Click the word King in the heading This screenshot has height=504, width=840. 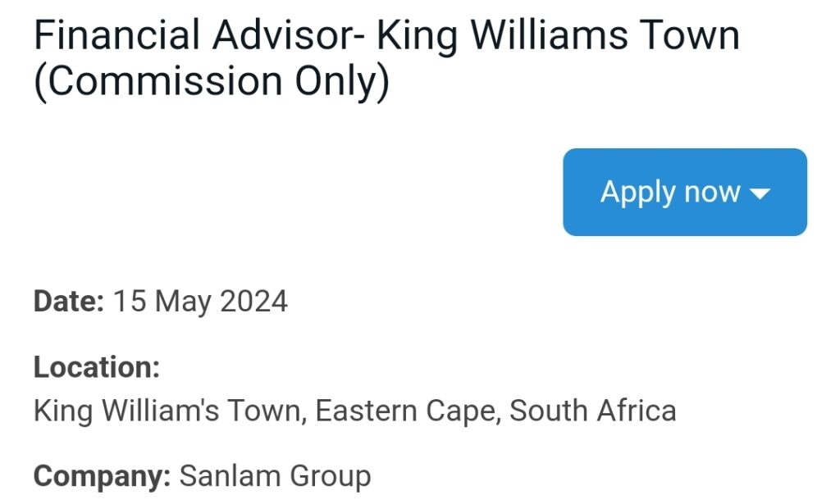(418, 36)
